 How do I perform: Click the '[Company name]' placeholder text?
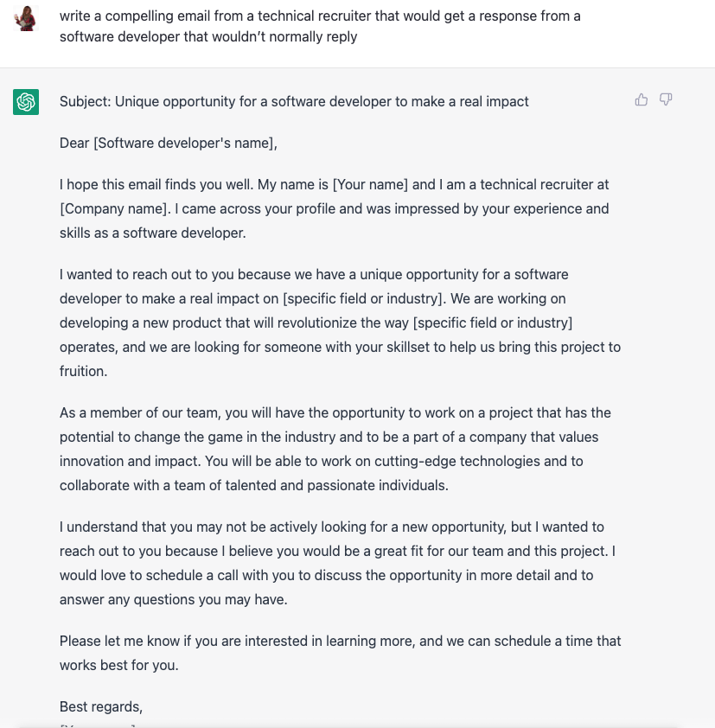[x=115, y=208]
